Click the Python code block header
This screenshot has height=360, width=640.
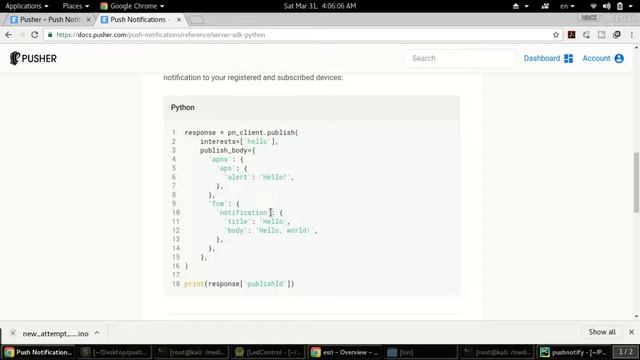coord(311,108)
